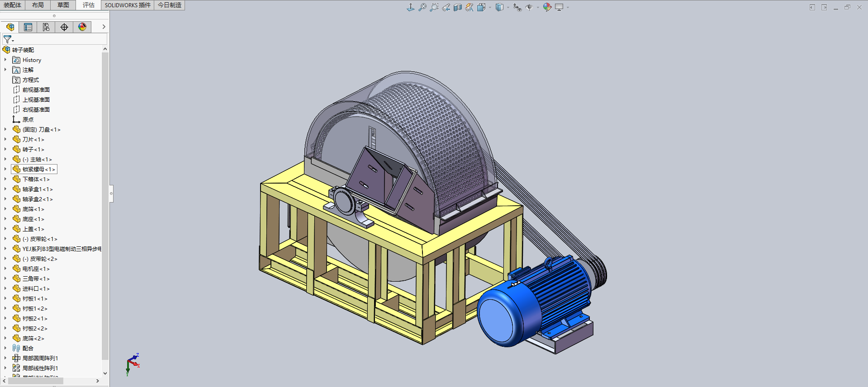868x387 pixels.
Task: Switch to 草图 tab
Action: pyautogui.click(x=63, y=5)
